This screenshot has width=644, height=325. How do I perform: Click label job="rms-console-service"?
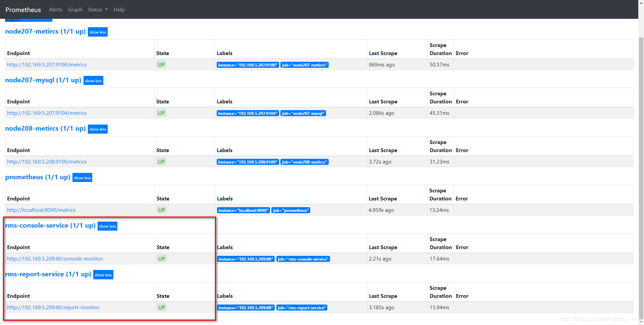click(x=303, y=259)
